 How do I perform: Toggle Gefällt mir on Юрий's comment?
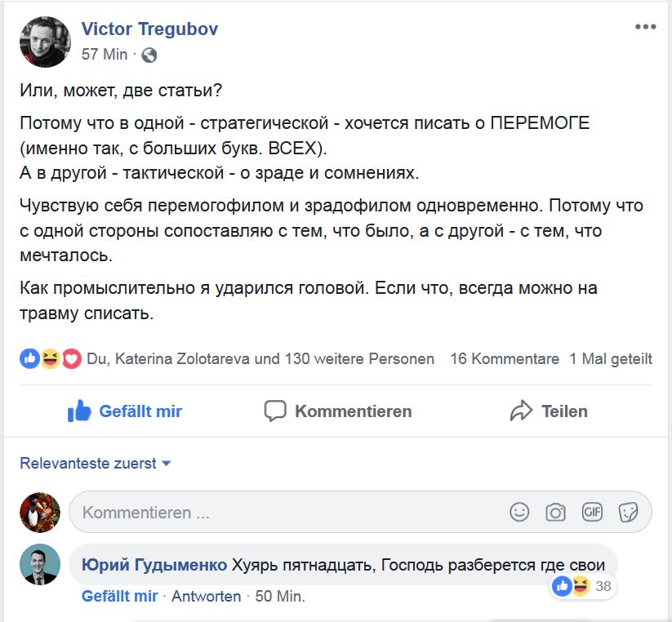coord(119,596)
